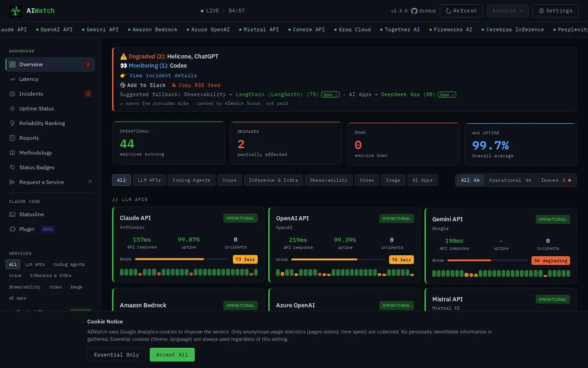Click the Avg Uptime 99.7% card
The image size is (588, 368).
[521, 144]
